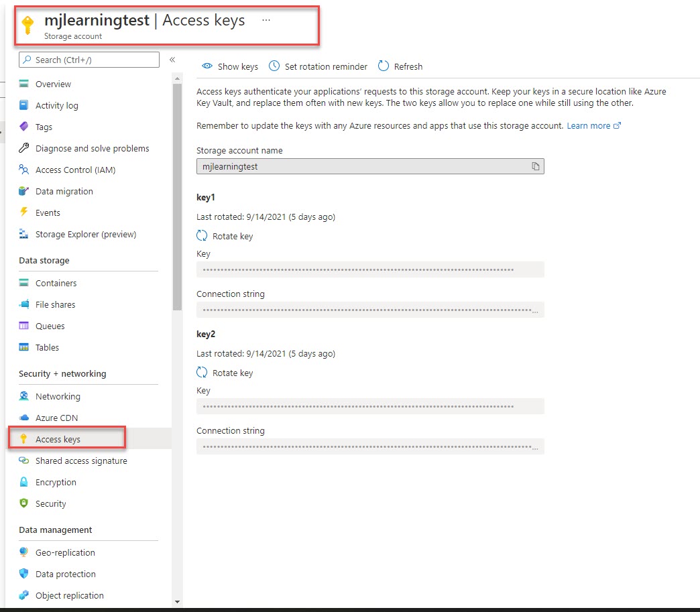This screenshot has height=612, width=700.
Task: Open the Encryption settings item
Action: pyautogui.click(x=56, y=482)
